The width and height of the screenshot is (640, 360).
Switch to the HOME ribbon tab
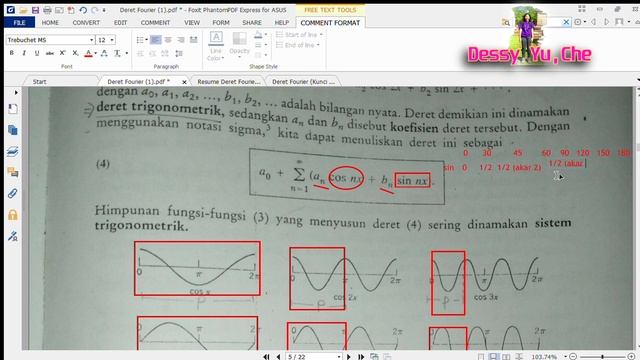pos(50,22)
